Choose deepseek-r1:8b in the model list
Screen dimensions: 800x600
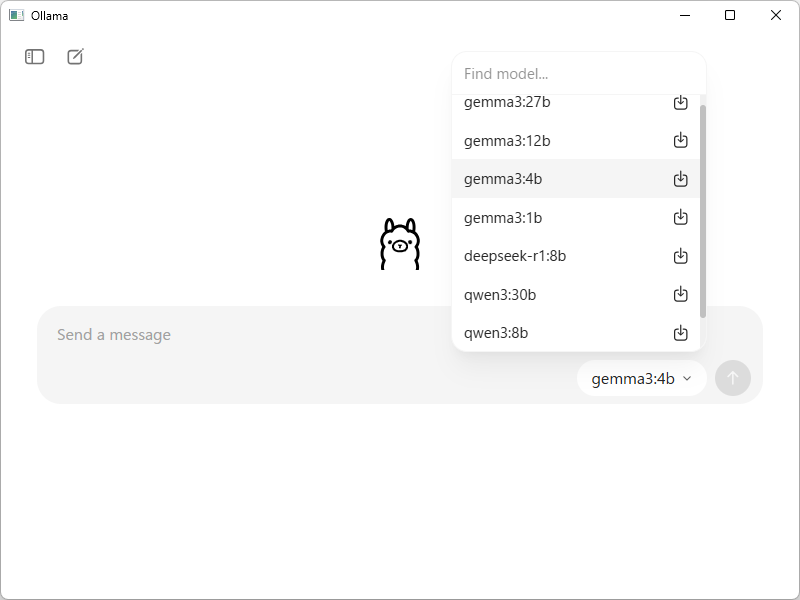(576, 256)
